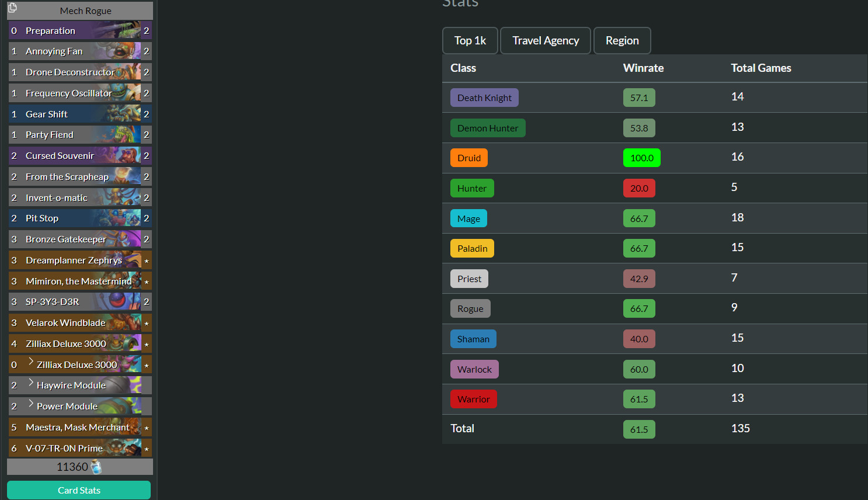Expand the Haywire Module chevron
This screenshot has height=500, width=868.
pos(31,383)
